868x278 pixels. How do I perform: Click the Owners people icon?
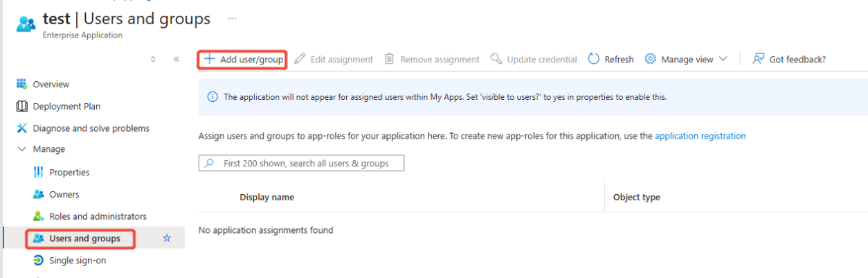[38, 194]
